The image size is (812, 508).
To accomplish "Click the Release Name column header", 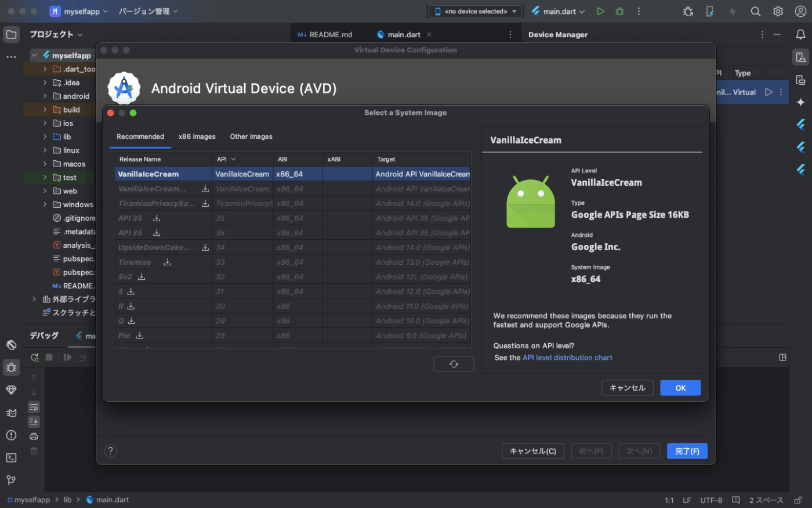I will (164, 159).
